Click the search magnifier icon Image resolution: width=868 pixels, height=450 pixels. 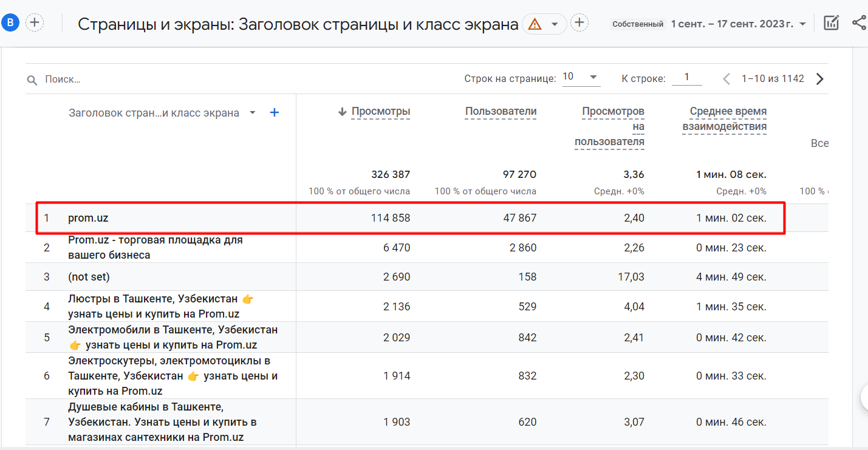coord(32,80)
